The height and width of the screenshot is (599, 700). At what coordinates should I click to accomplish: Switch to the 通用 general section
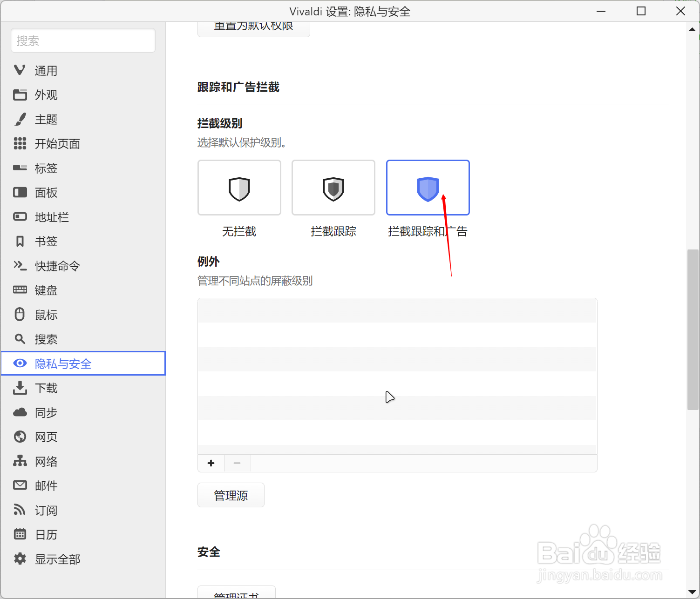click(x=46, y=70)
